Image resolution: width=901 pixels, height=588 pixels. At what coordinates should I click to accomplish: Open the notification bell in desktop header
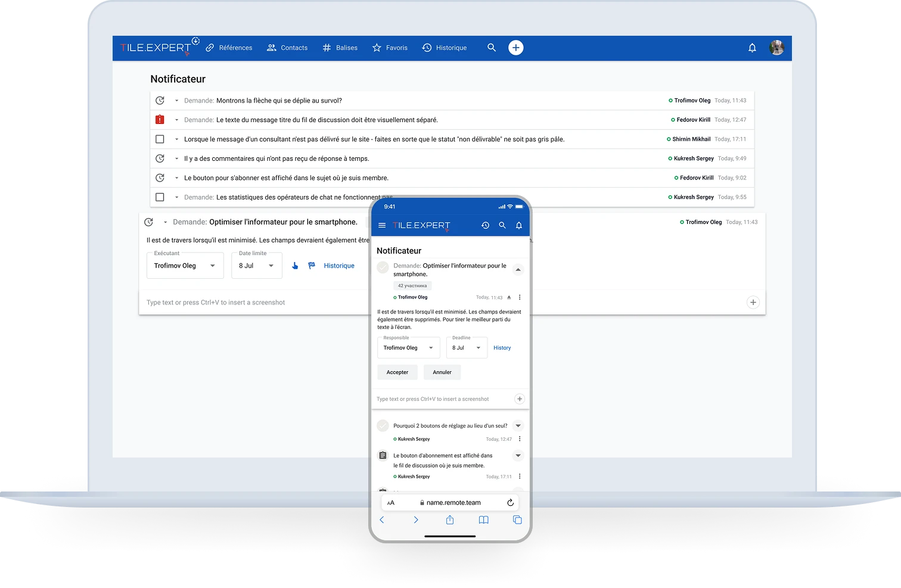click(752, 48)
